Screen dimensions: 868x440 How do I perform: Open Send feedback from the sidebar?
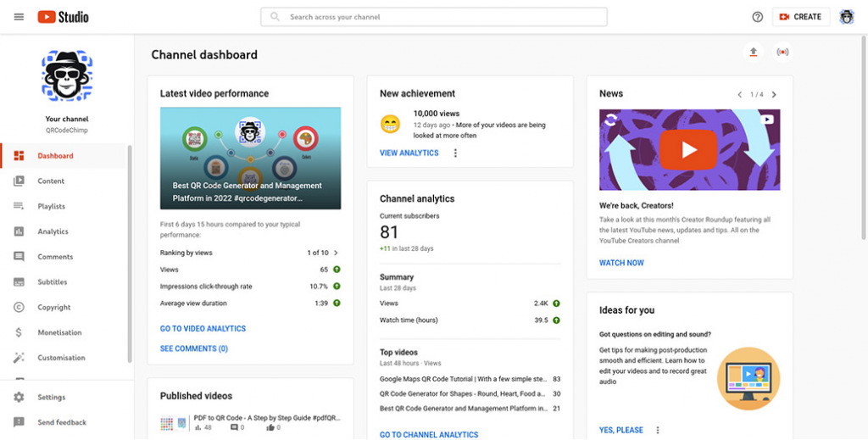66,422
